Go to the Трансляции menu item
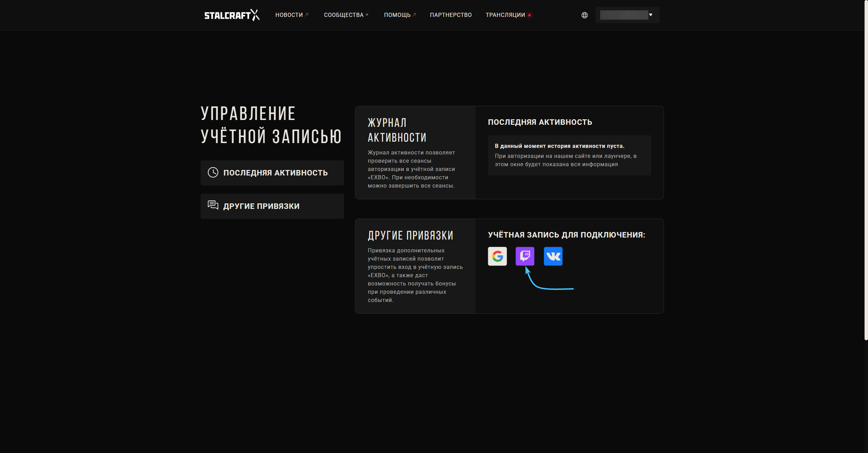The image size is (868, 453). pyautogui.click(x=505, y=15)
